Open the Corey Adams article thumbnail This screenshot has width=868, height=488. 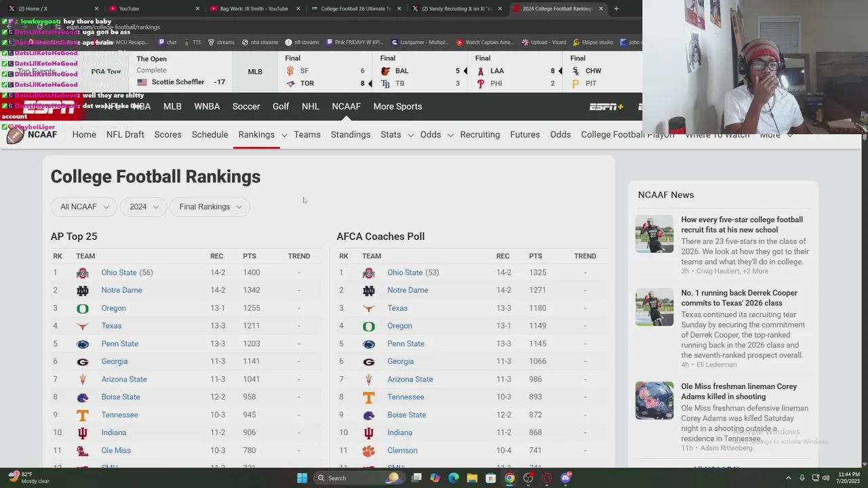[654, 401]
